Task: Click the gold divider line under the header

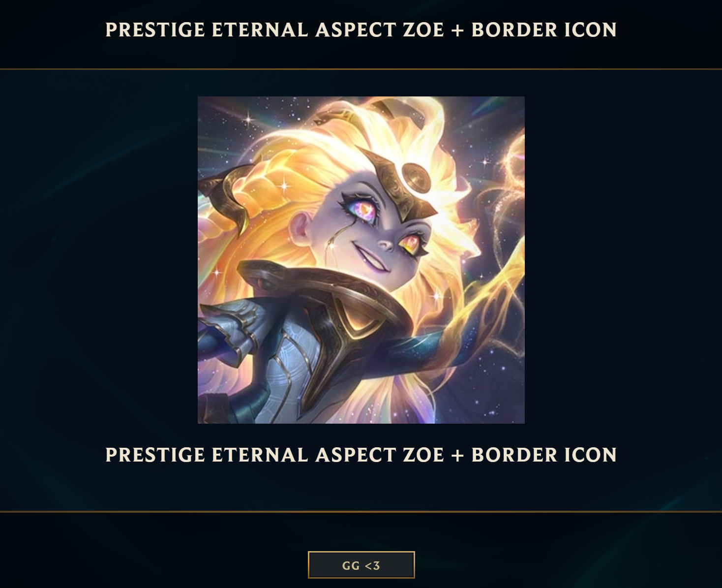Action: pos(361,69)
